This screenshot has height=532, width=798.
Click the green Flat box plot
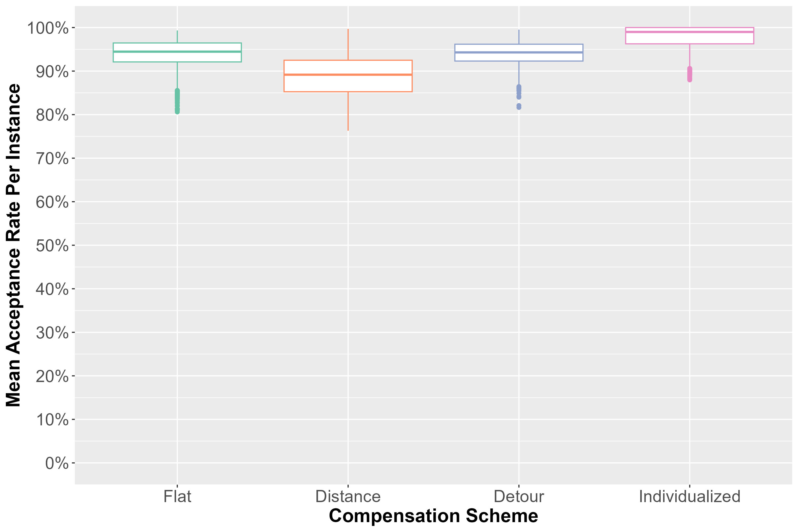click(x=177, y=53)
